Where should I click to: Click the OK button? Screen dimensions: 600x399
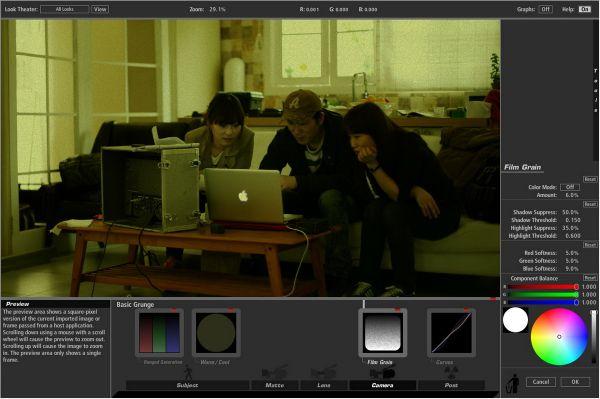click(x=575, y=382)
